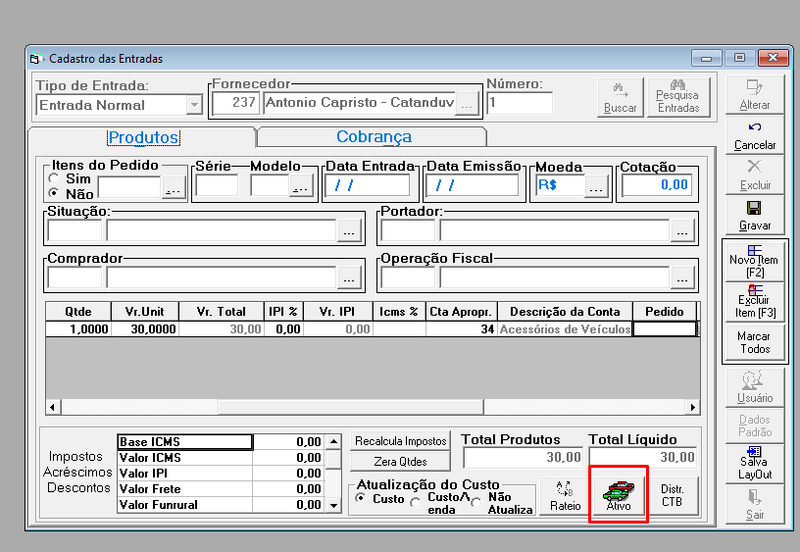Screen dimensions: 800x552
Task: Click the Cotação value field
Action: click(657, 185)
